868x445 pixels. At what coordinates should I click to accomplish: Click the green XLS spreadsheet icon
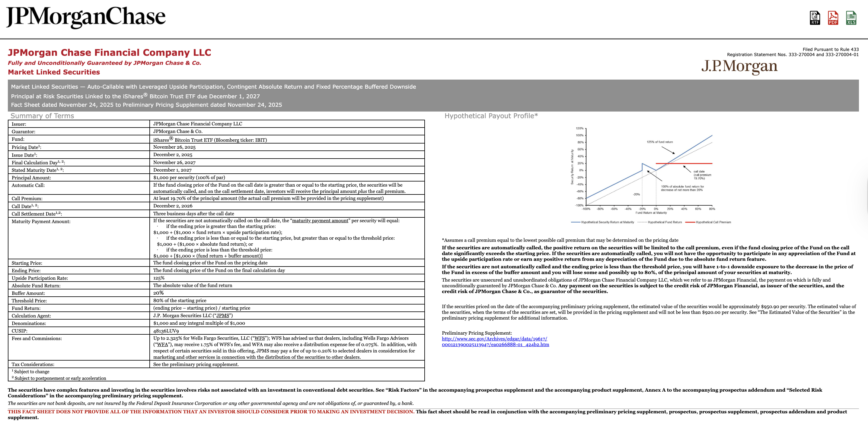[x=852, y=18]
